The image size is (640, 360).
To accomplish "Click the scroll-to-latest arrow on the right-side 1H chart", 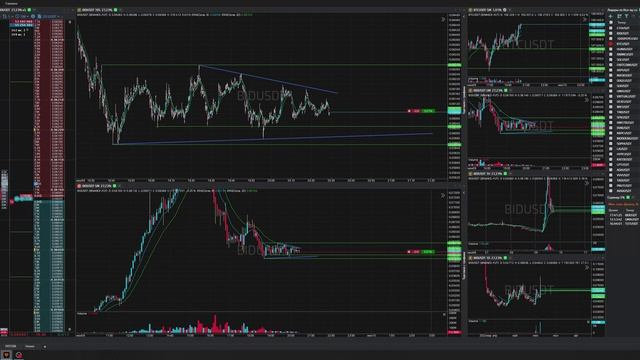I will pyautogui.click(x=587, y=183).
